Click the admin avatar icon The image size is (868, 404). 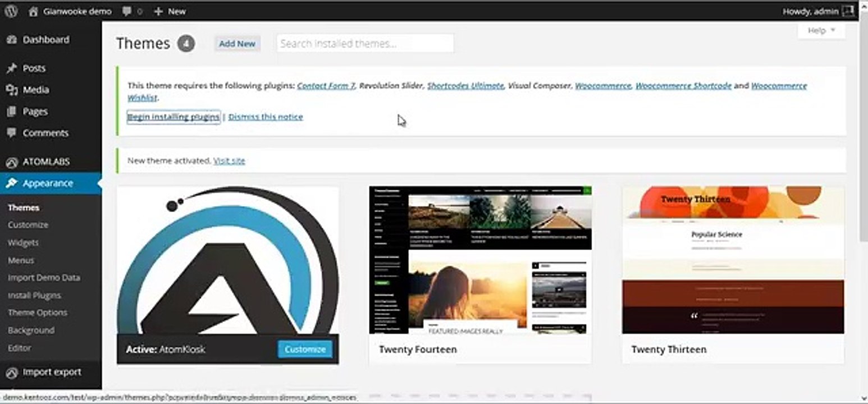coord(848,11)
